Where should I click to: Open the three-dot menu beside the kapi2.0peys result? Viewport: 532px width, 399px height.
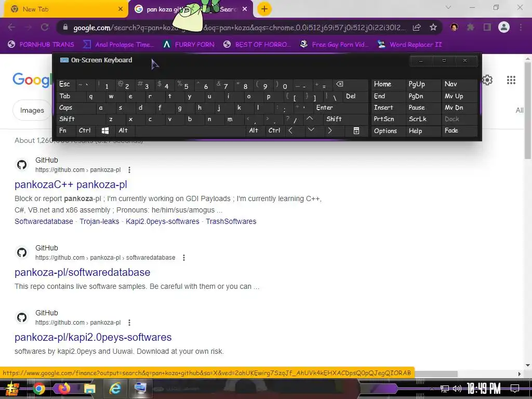coord(129,323)
